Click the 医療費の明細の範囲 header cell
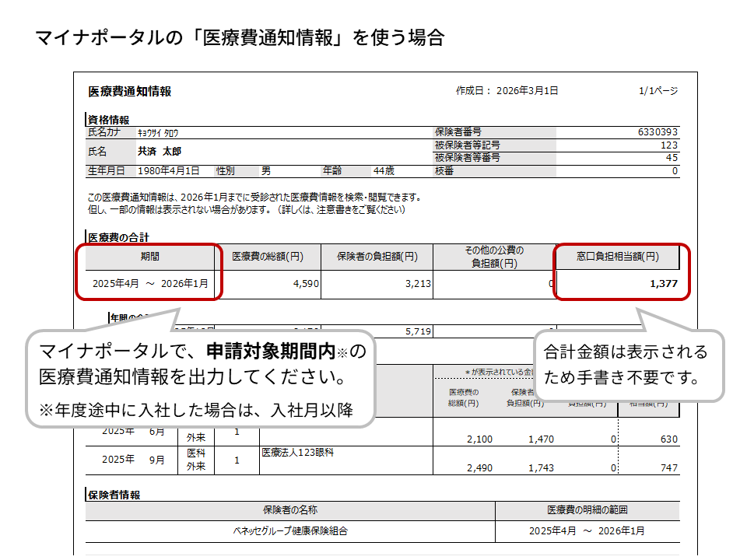Screen dimensions: 747x560 point(587,510)
